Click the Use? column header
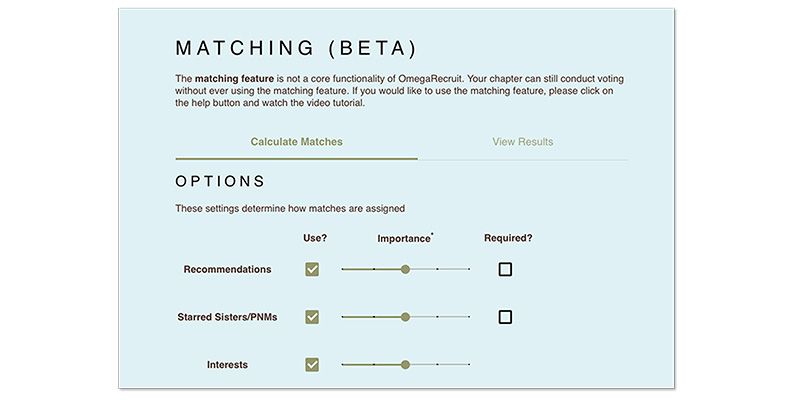Screen dimensions: 800x400 (x=314, y=239)
